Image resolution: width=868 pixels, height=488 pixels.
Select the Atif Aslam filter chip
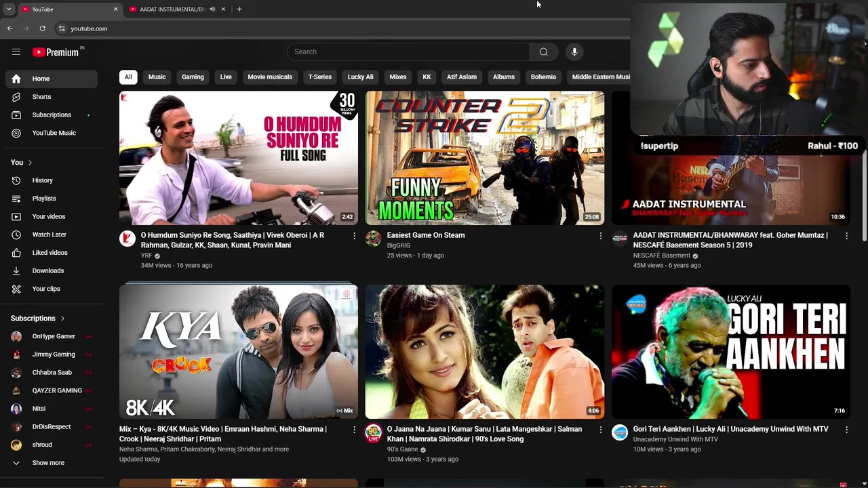coord(462,77)
